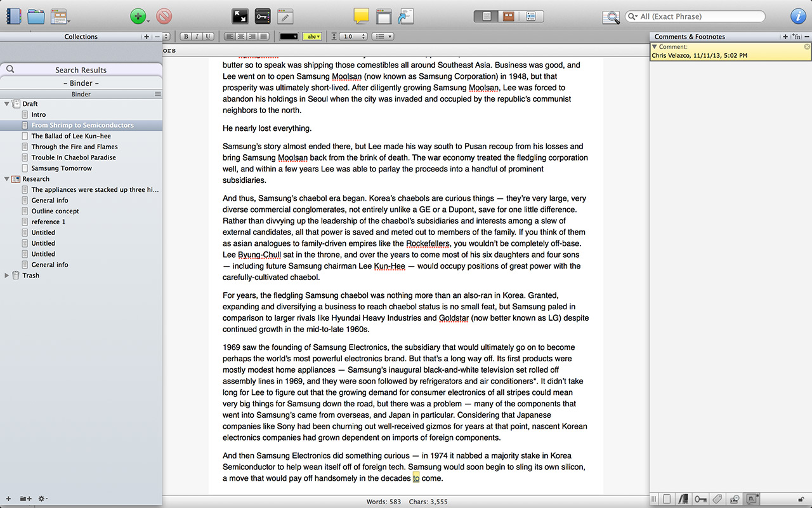The width and height of the screenshot is (812, 508).
Task: Click the Compose window icon in toolbar
Action: [x=383, y=17]
